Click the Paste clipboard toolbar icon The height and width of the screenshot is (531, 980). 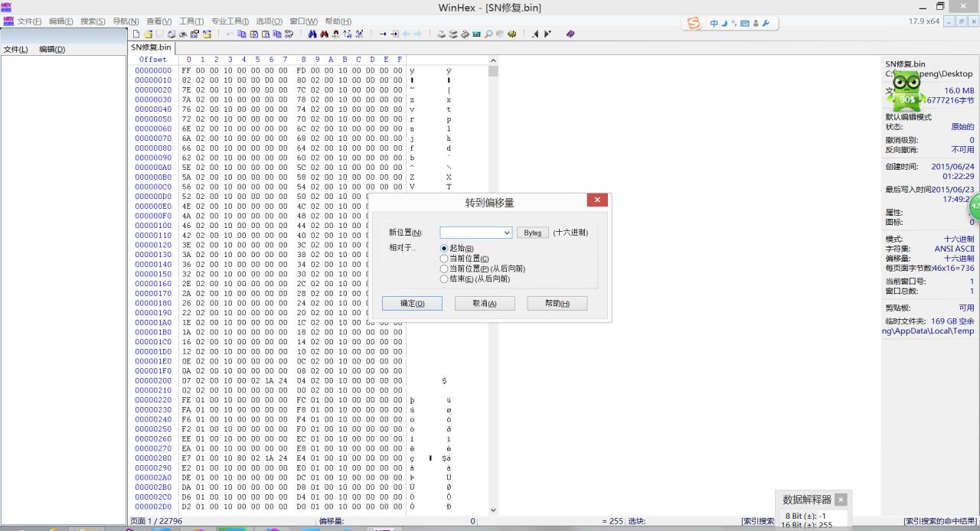[x=265, y=34]
